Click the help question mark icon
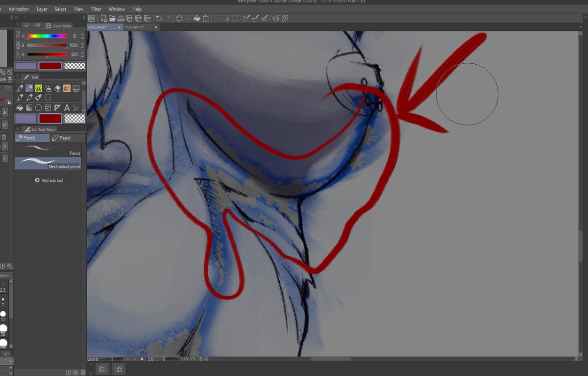The image size is (588, 376). (x=285, y=18)
